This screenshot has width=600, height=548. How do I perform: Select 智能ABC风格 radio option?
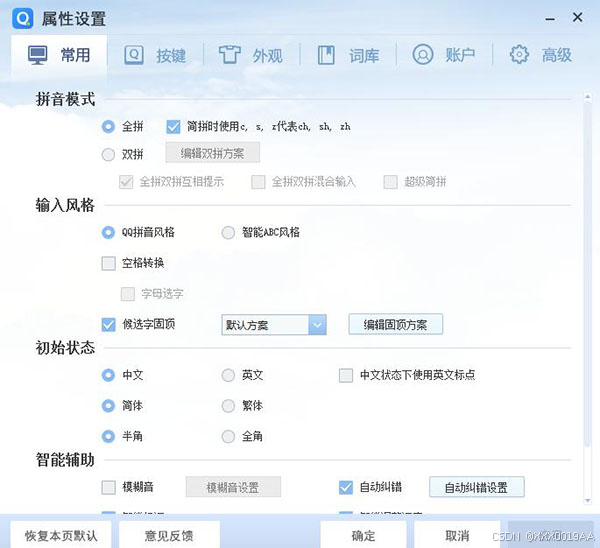tap(228, 232)
